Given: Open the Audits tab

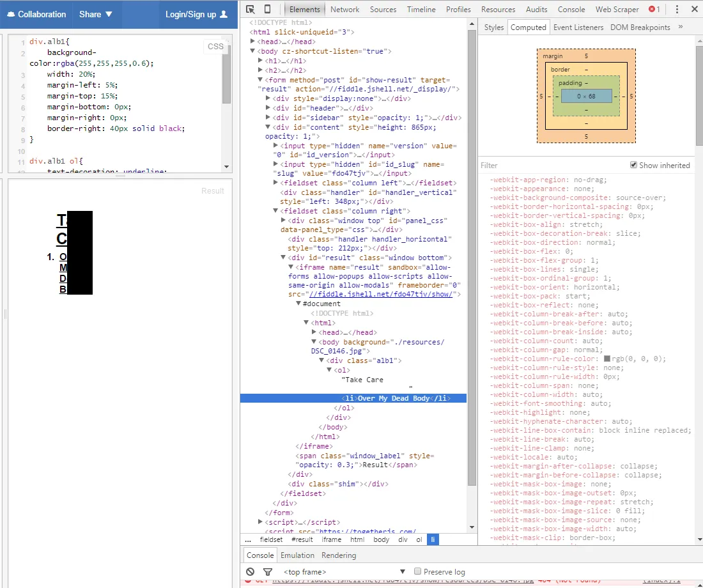Looking at the screenshot, I should pyautogui.click(x=536, y=10).
